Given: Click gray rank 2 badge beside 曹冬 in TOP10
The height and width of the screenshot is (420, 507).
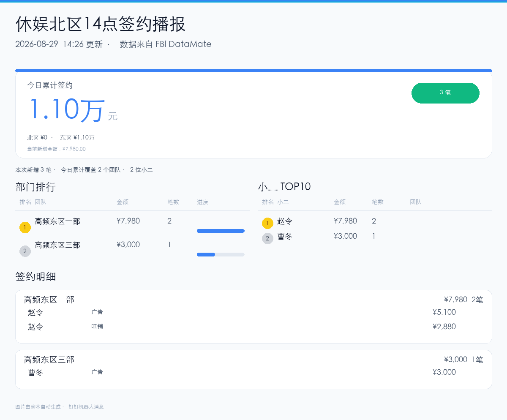Looking at the screenshot, I should point(268,238).
